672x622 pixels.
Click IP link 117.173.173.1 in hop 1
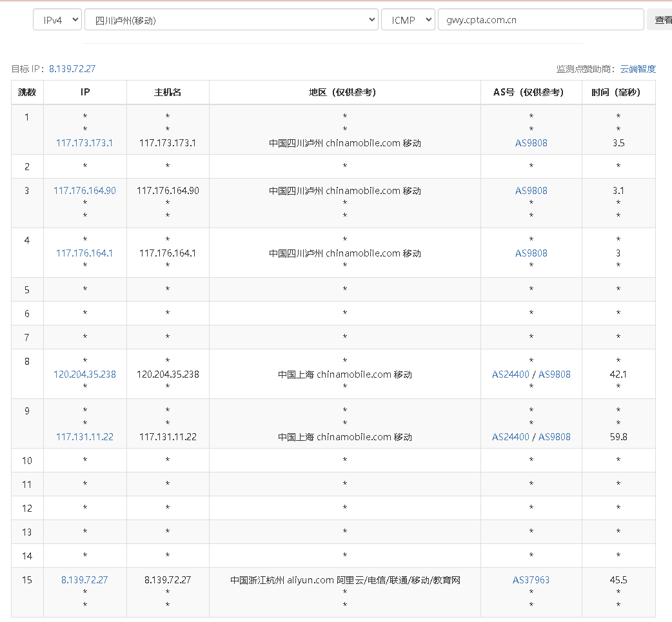pyautogui.click(x=84, y=143)
